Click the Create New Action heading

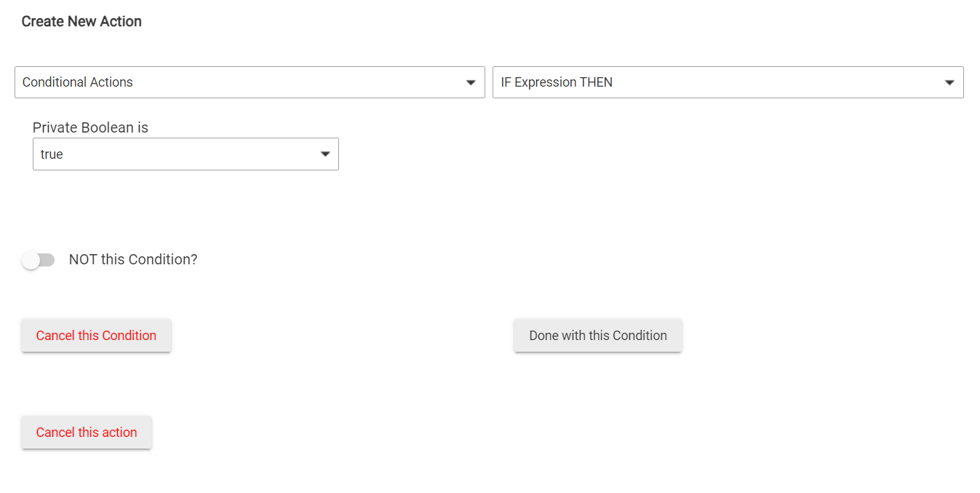click(x=81, y=22)
